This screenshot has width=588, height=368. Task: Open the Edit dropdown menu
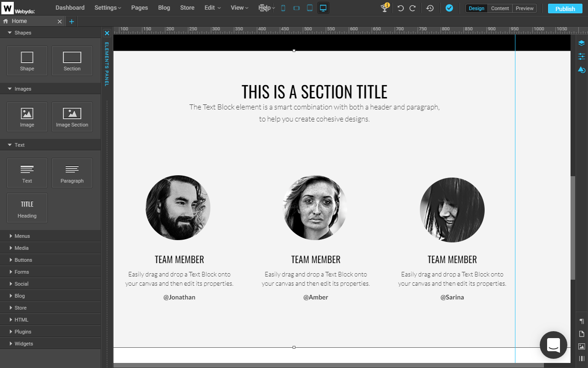[213, 8]
